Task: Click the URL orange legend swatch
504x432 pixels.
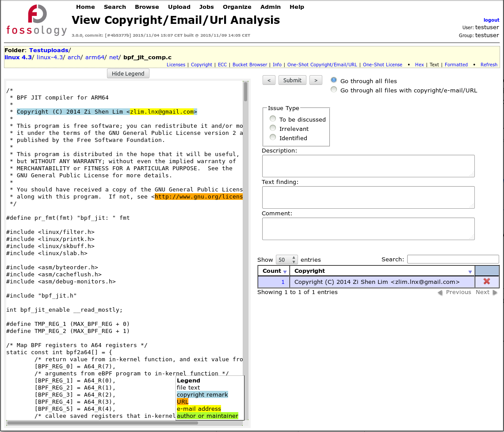Action: pos(183,401)
